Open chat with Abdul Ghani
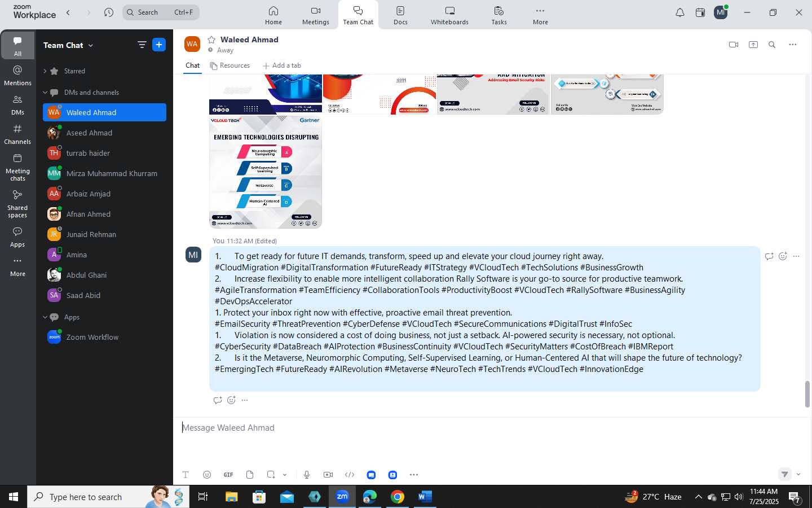 click(x=104, y=275)
